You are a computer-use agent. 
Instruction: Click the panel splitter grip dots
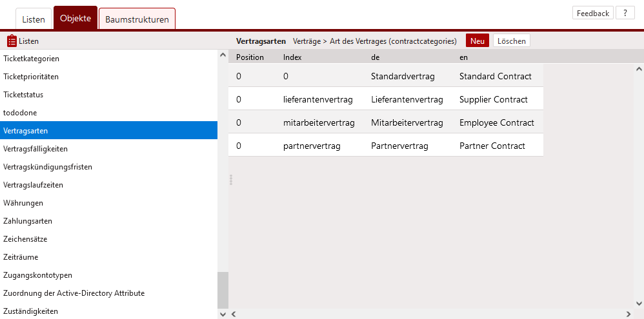(x=231, y=180)
